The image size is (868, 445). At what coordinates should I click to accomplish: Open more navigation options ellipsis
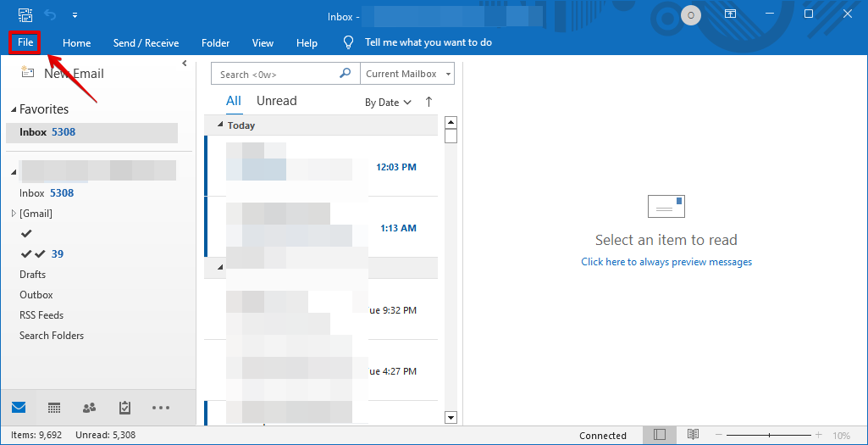click(161, 408)
